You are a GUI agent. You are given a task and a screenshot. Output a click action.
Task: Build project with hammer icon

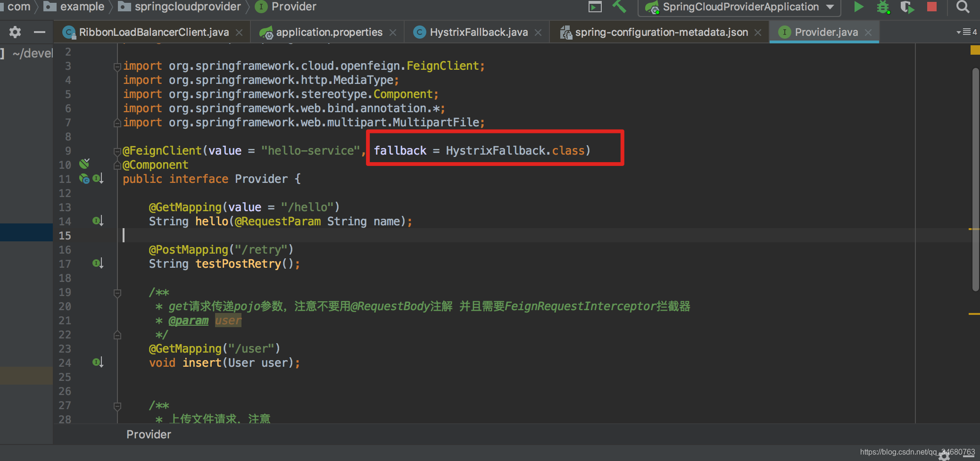point(619,7)
